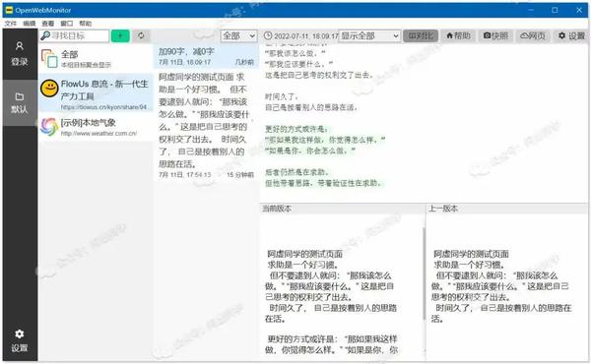
Task: Open the 帮助 menu in the menu bar
Action: tap(85, 24)
